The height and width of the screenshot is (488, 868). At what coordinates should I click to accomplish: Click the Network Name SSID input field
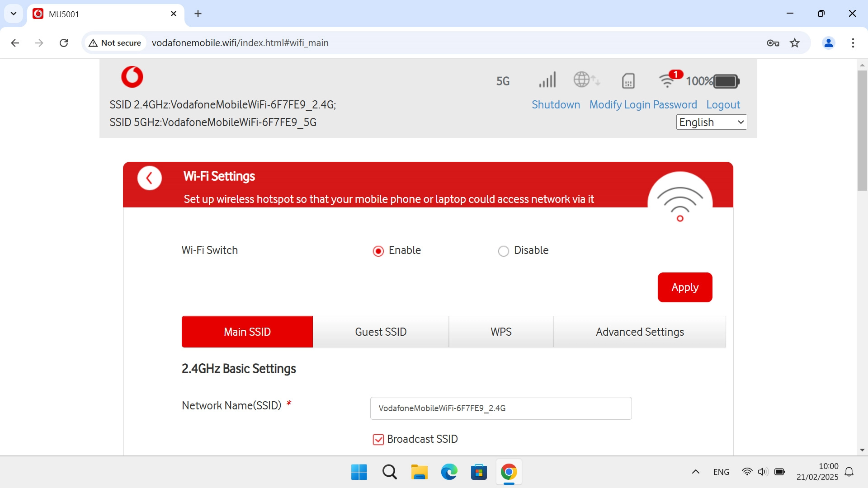pyautogui.click(x=500, y=408)
